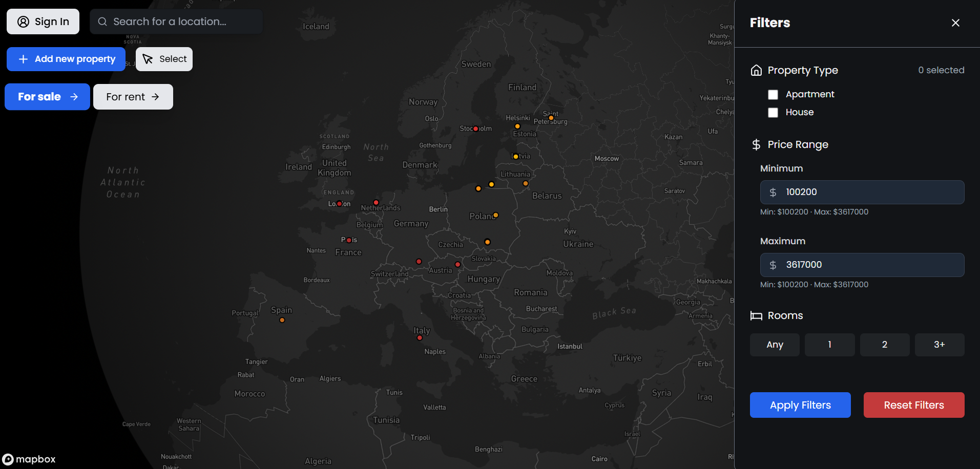Edit the Minimum price field
Image resolution: width=980 pixels, height=469 pixels.
click(862, 192)
